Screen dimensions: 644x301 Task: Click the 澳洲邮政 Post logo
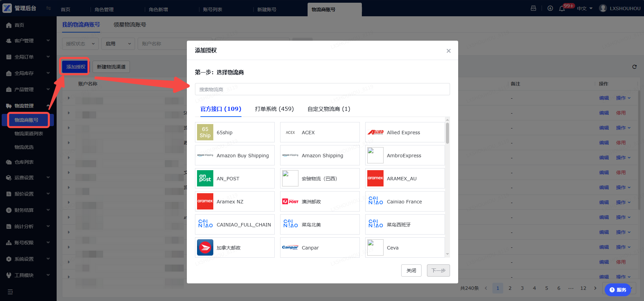[290, 201]
